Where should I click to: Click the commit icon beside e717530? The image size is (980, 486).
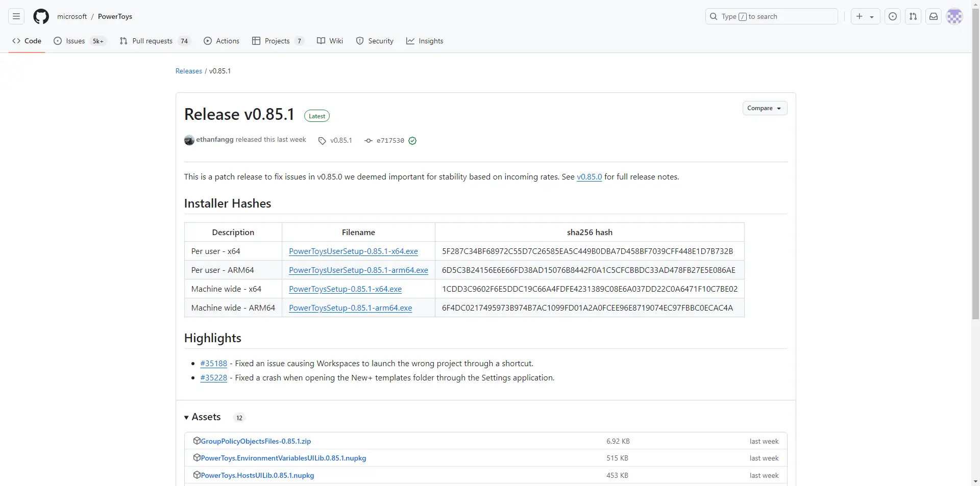[369, 141]
